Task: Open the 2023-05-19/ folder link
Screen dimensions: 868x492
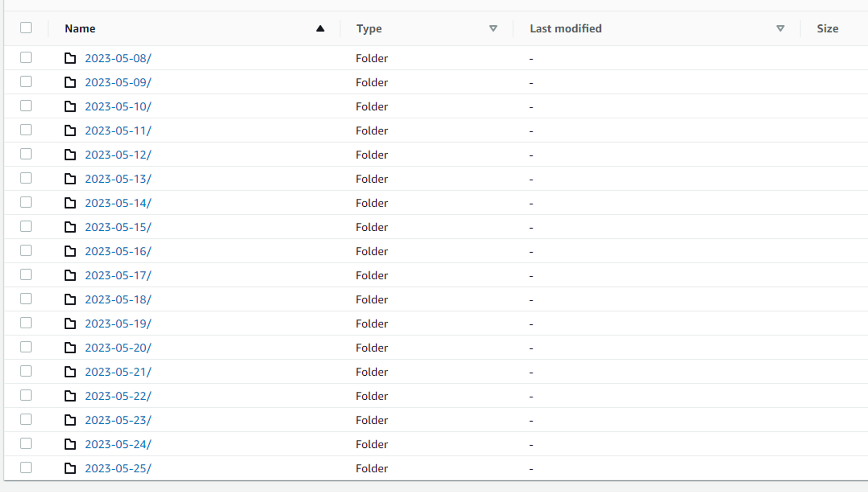Action: pyautogui.click(x=118, y=324)
